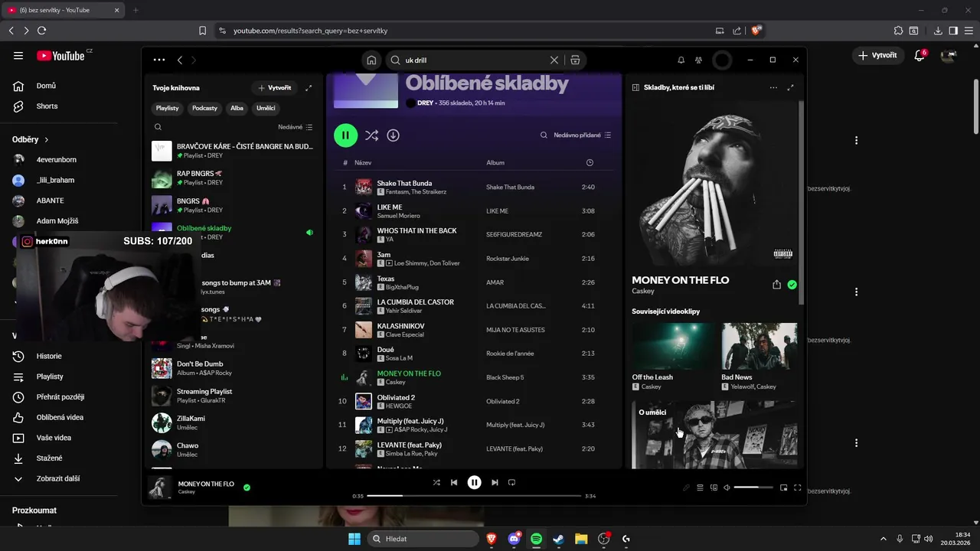Open YouTube Přehrát později in the sidebar
The image size is (980, 551).
click(58, 397)
